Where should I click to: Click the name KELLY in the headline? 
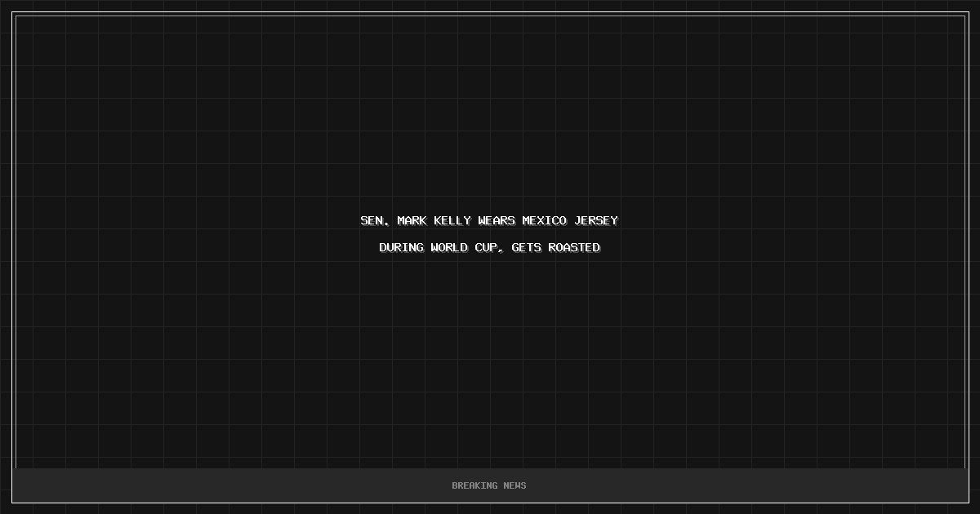[452, 221]
